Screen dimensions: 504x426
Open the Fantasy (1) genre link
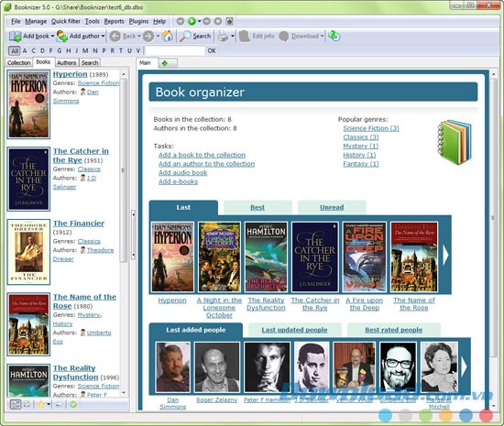(361, 164)
